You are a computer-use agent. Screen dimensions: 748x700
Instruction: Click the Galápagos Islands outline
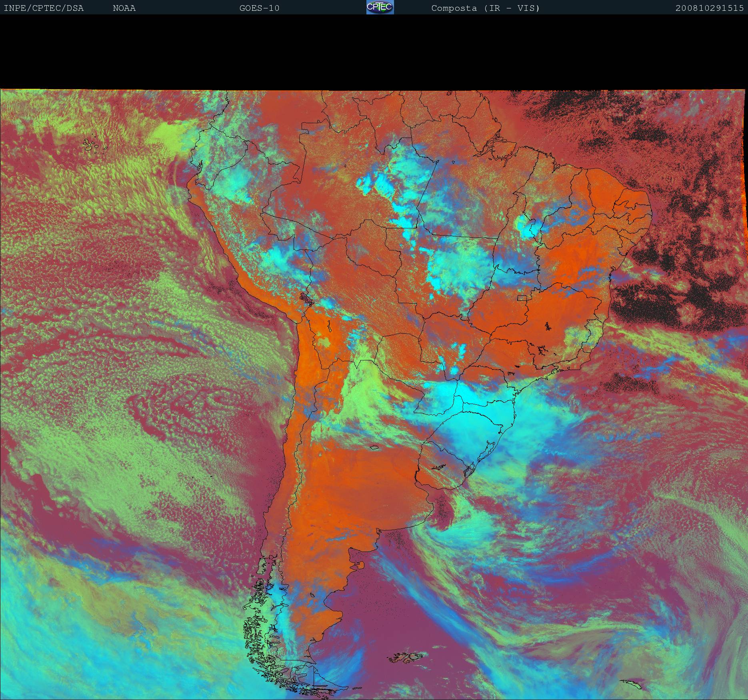91,145
